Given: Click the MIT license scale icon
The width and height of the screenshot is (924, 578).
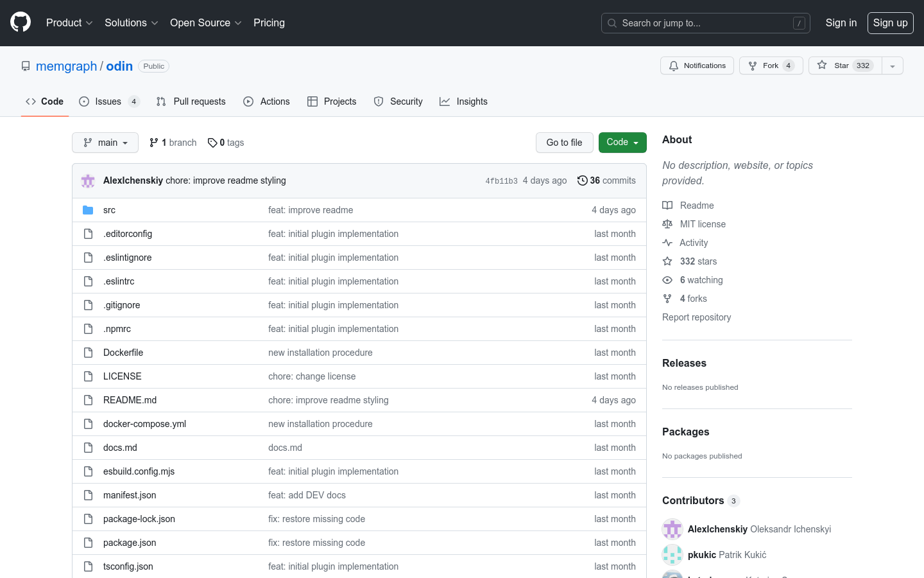Looking at the screenshot, I should (x=667, y=224).
